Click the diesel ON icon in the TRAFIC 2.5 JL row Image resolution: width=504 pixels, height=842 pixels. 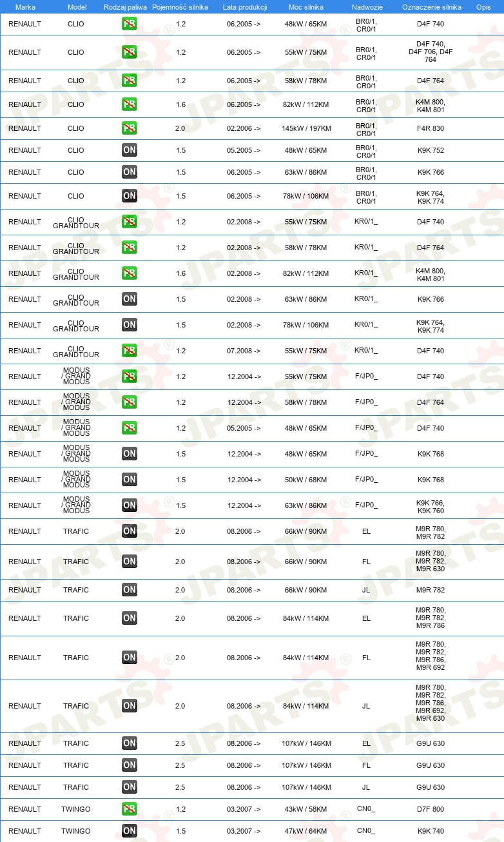pyautogui.click(x=130, y=787)
